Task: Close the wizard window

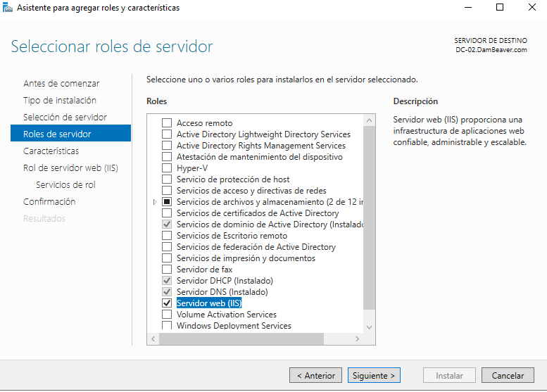Action: point(532,7)
